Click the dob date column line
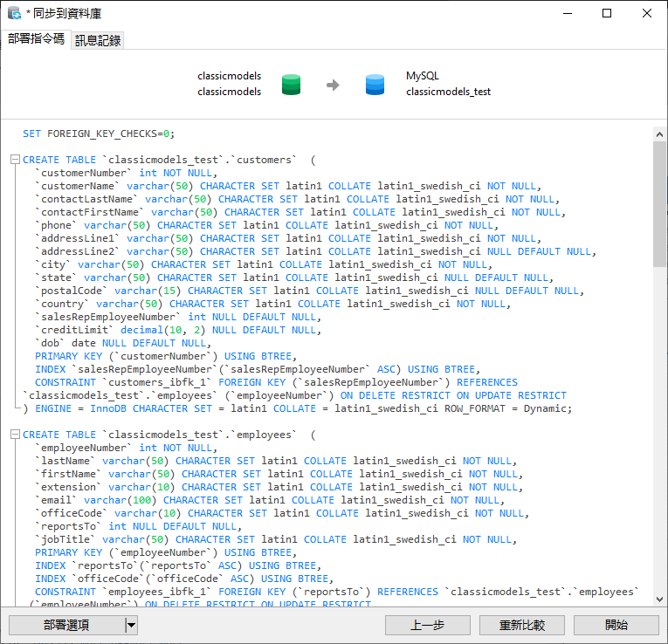Screen dimensions: 668x644 point(123,343)
